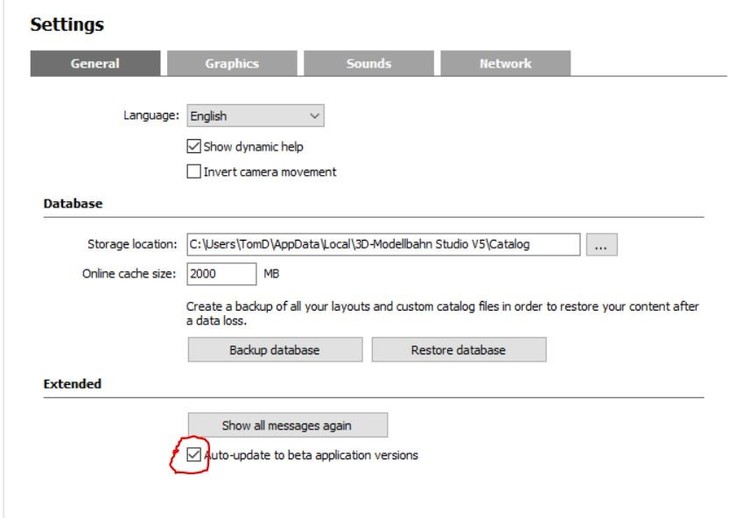Go to the Sounds tab

[x=369, y=64]
